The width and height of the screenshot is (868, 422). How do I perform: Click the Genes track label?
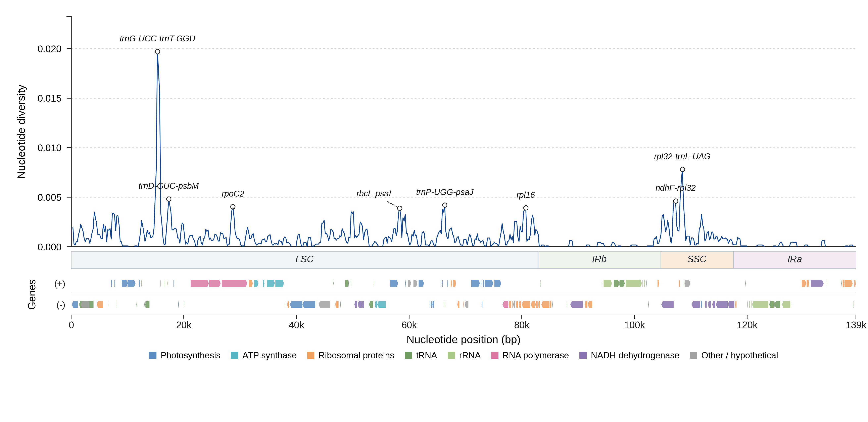(32, 294)
